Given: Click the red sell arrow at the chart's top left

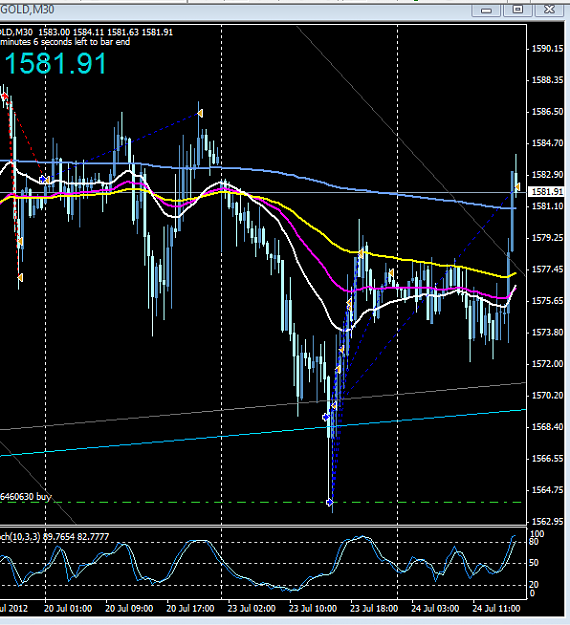Looking at the screenshot, I should coord(5,96).
